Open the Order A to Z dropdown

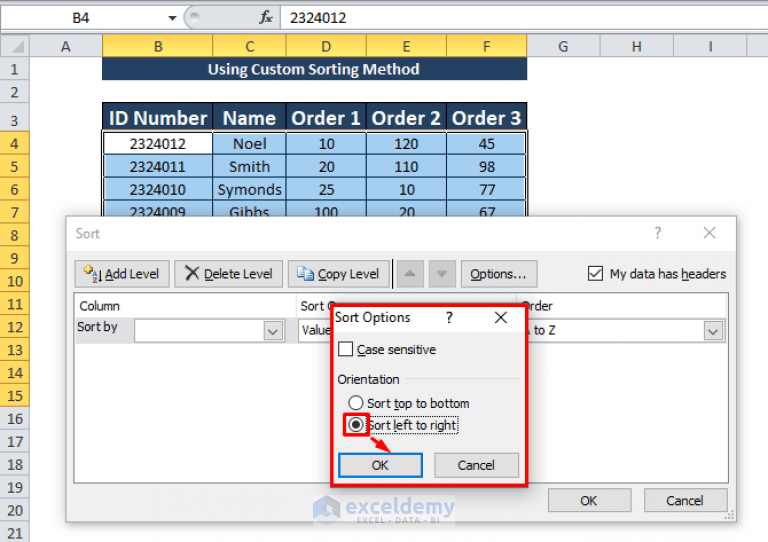(713, 331)
